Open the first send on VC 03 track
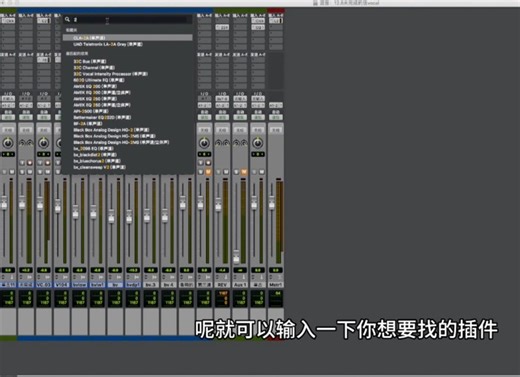Screen dimensions: 520x377 (x=44, y=60)
